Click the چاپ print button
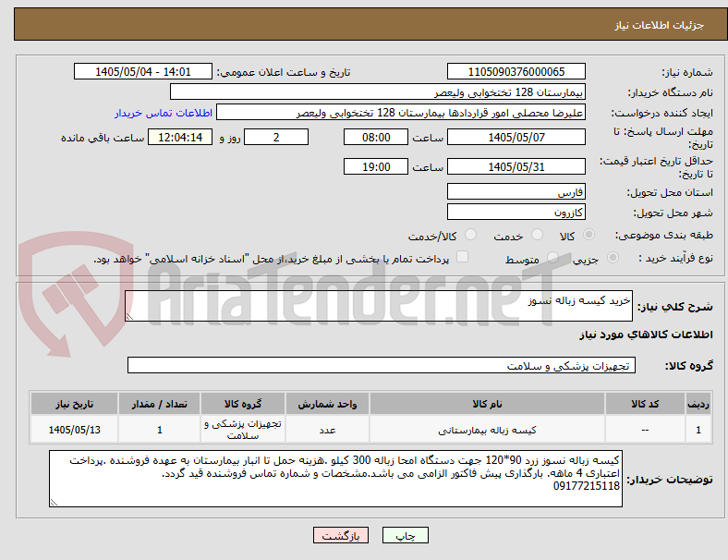Screen dimensions: 728x560 coord(406,535)
